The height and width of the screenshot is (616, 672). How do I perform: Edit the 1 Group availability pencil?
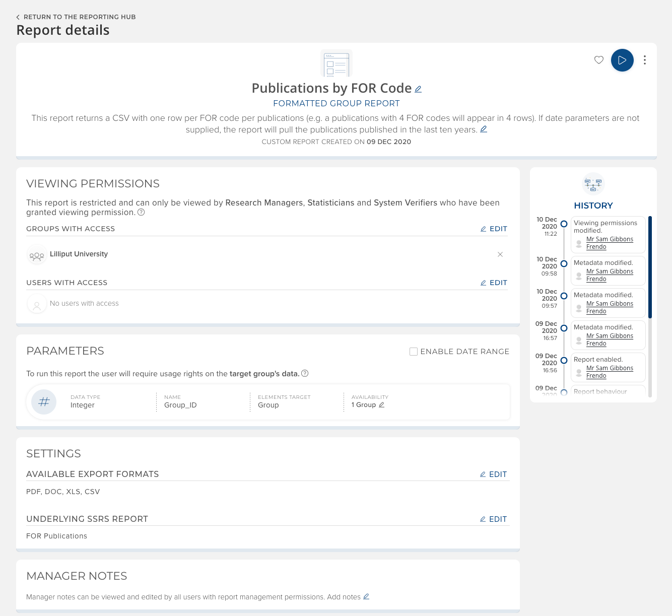pyautogui.click(x=381, y=405)
